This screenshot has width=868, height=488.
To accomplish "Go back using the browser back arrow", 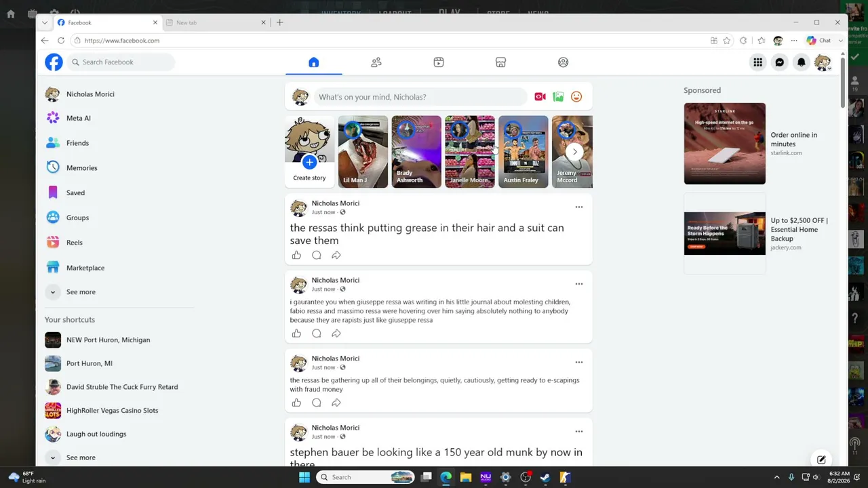I will click(45, 41).
